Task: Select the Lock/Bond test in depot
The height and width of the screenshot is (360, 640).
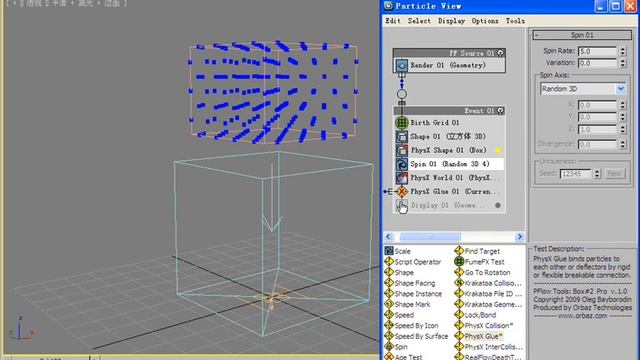Action: 476,315
